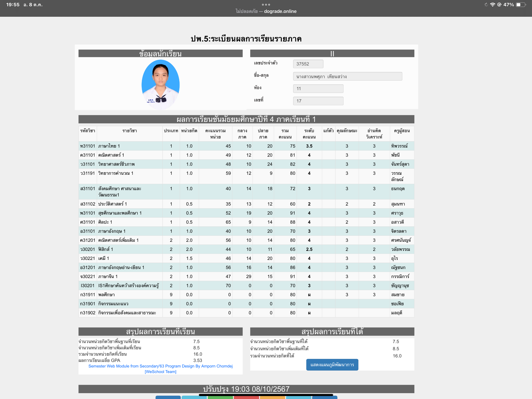Select the กิจกรรมแนะแนว activity row

pyautogui.click(x=246, y=304)
